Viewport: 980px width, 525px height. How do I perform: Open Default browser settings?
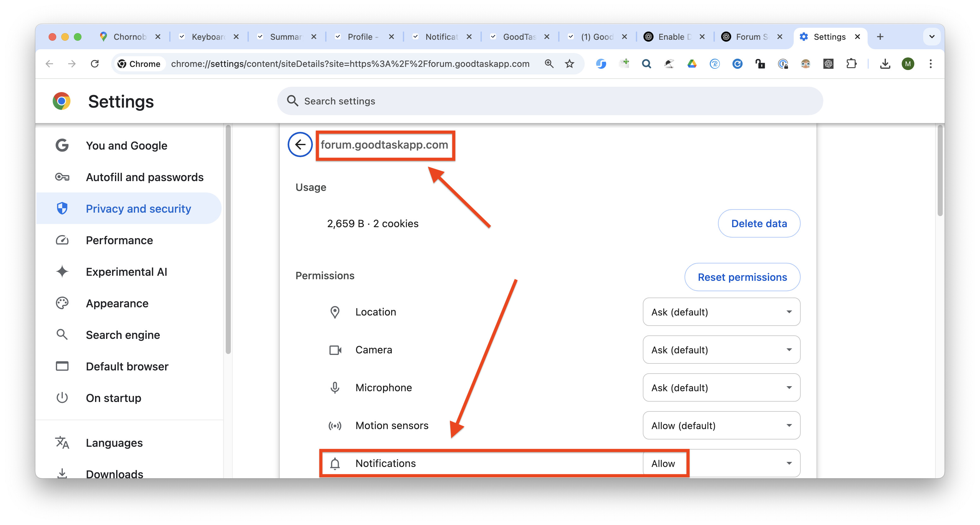tap(128, 367)
